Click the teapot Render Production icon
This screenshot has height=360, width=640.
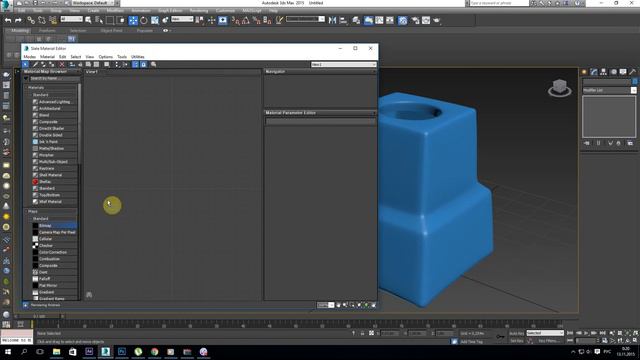point(437,20)
